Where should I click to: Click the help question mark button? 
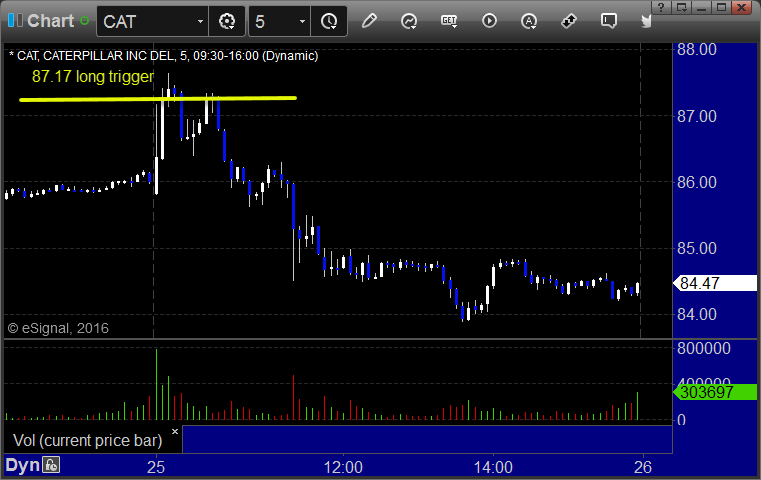click(661, 7)
